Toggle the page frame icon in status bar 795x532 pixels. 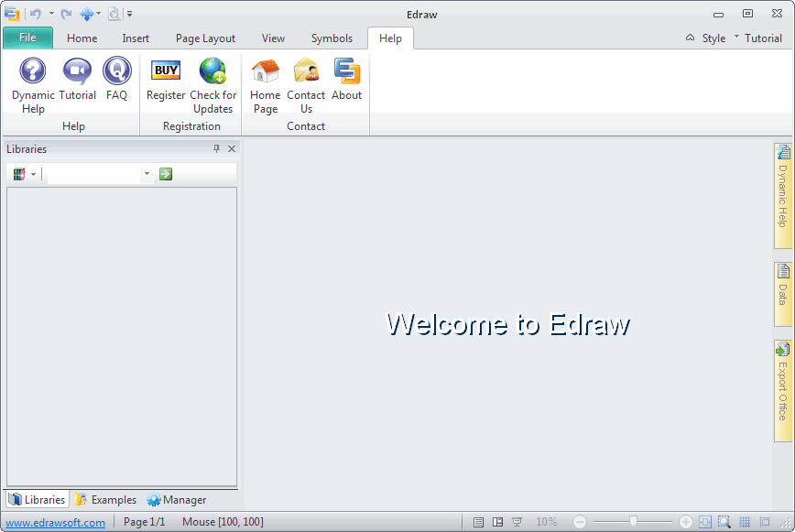click(765, 522)
